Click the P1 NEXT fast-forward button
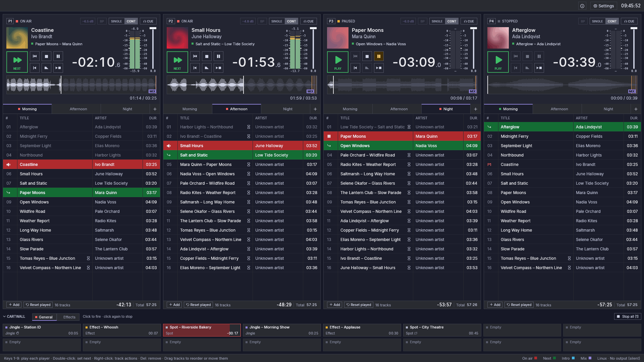Viewport: 644px width, 362px height. tap(17, 62)
